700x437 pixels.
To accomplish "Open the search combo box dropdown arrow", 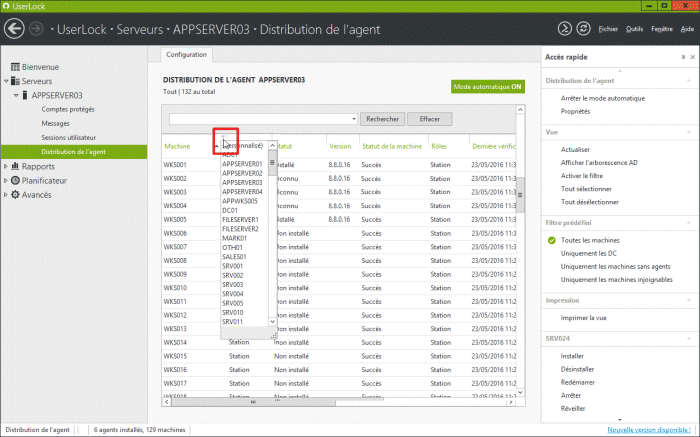I will [x=354, y=119].
